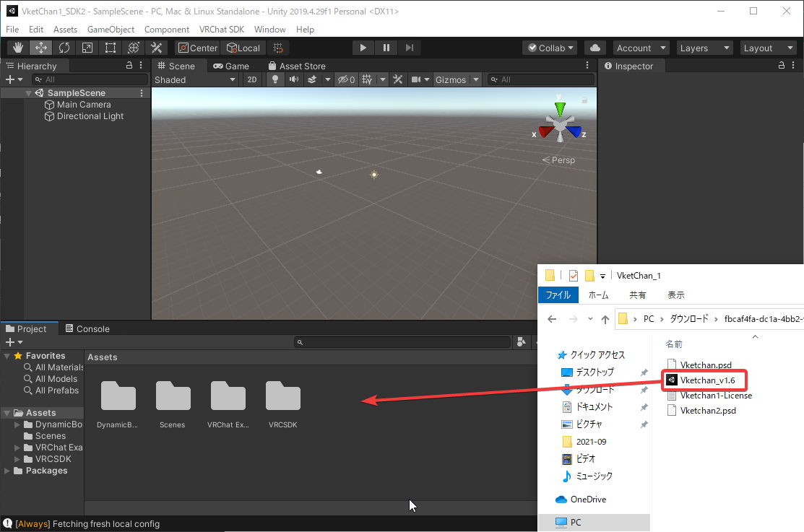Select the Rotate tool
The height and width of the screenshot is (532, 804).
point(64,47)
